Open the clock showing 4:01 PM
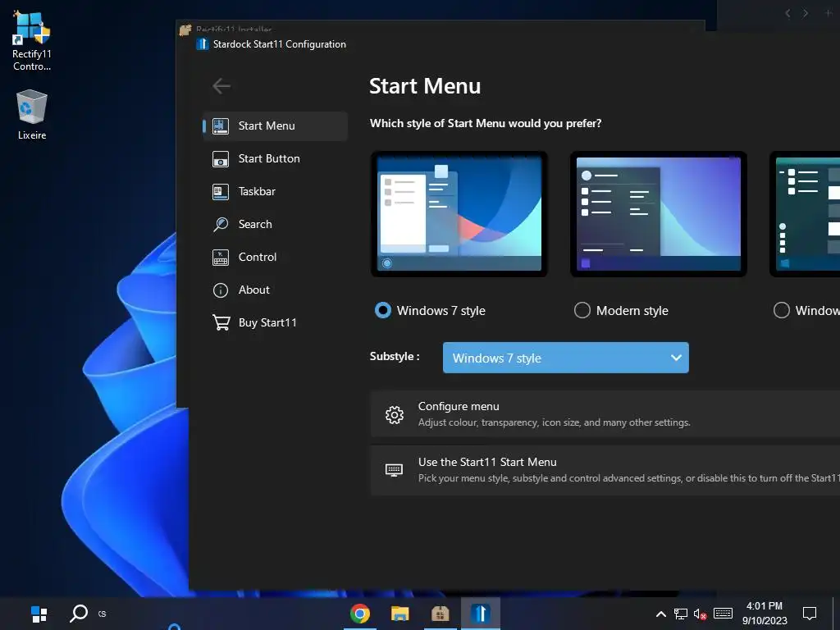This screenshot has width=840, height=630. 765,614
